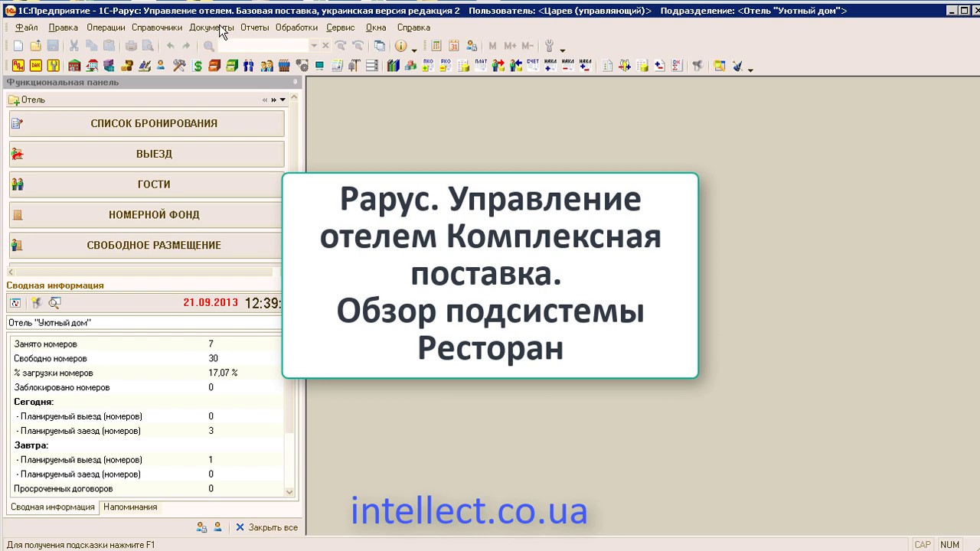Click the user with lock icon at the panel bottom
Viewport: 980px width, 551px height.
(x=201, y=527)
